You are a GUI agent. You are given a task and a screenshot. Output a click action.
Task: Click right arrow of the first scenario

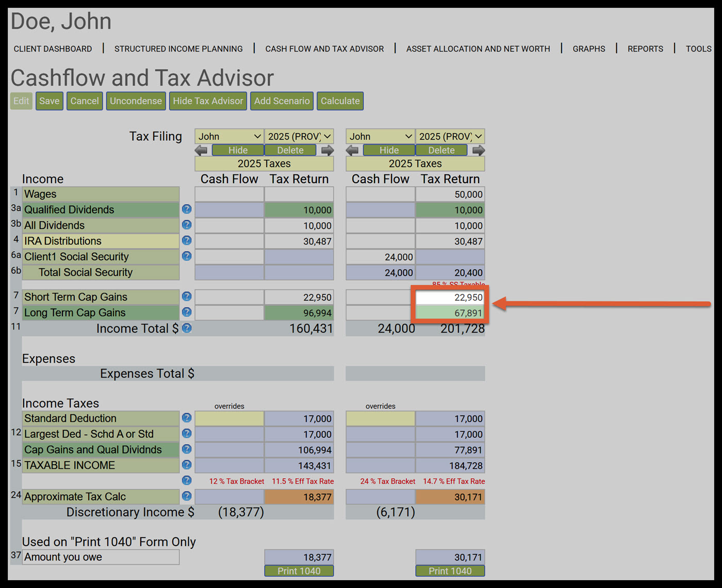pos(327,150)
